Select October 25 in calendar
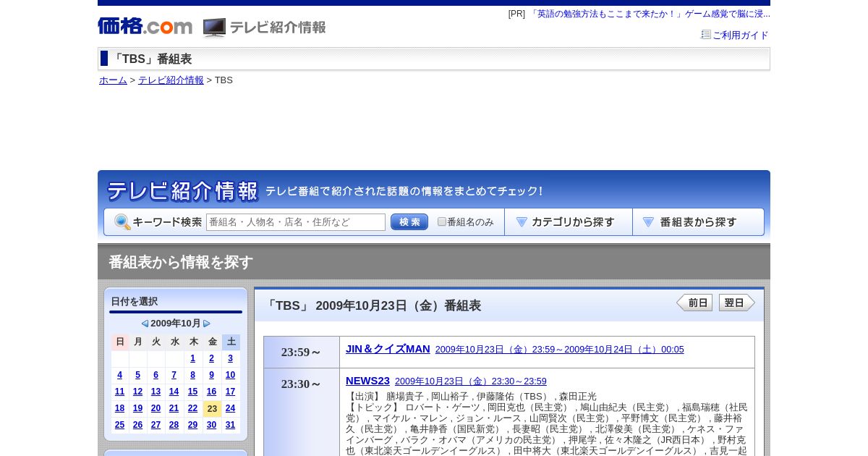 (119, 425)
